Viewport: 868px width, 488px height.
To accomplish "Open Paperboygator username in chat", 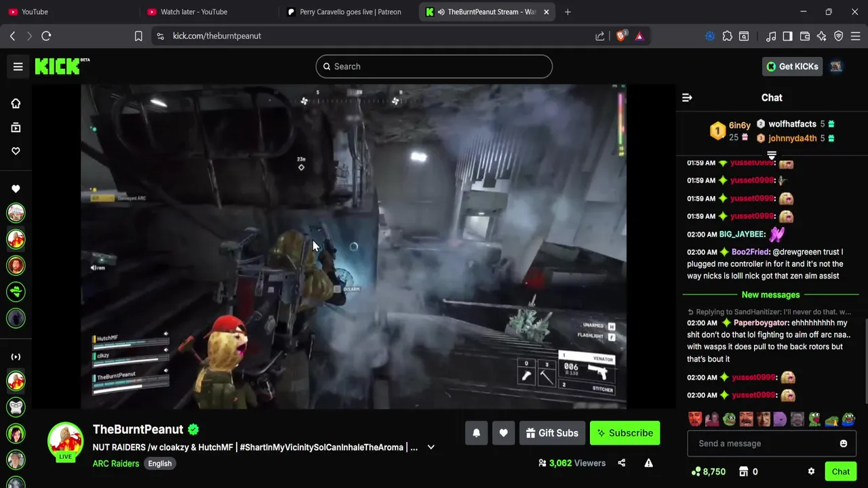I will point(762,323).
